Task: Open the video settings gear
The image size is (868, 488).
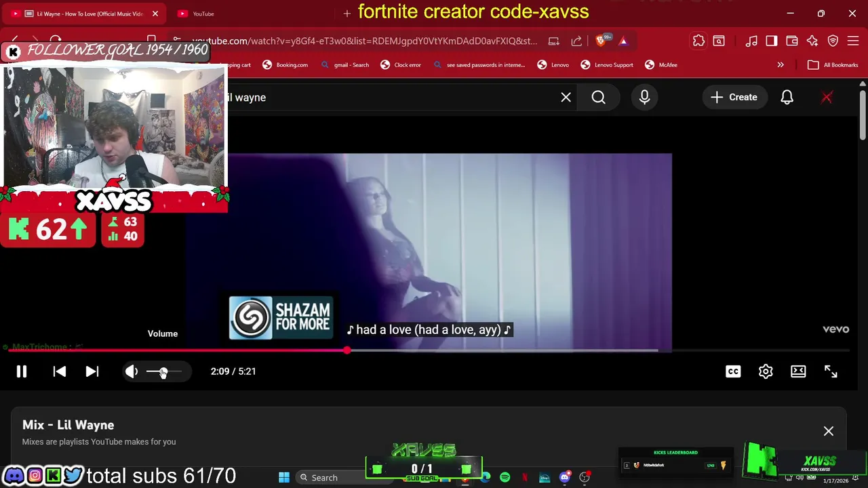Action: pyautogui.click(x=766, y=371)
